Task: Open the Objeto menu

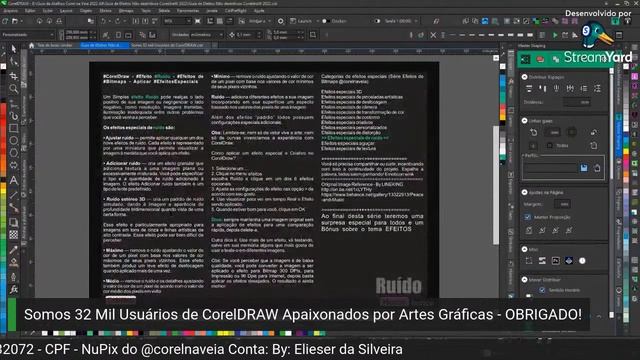Action: (86, 11)
